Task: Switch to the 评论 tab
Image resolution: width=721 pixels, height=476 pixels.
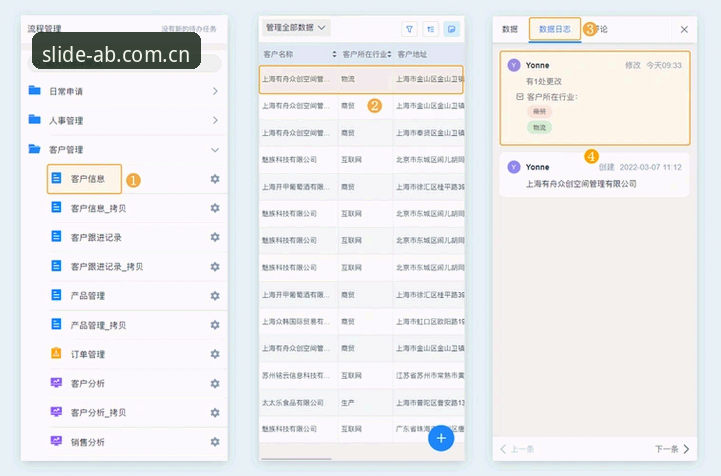Action: point(599,29)
